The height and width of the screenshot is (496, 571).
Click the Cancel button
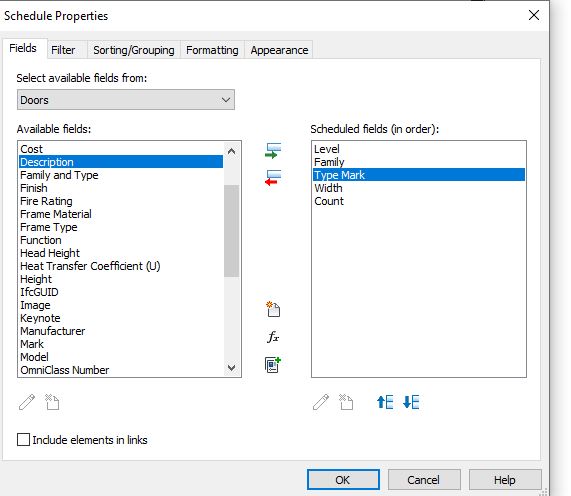[x=424, y=480]
